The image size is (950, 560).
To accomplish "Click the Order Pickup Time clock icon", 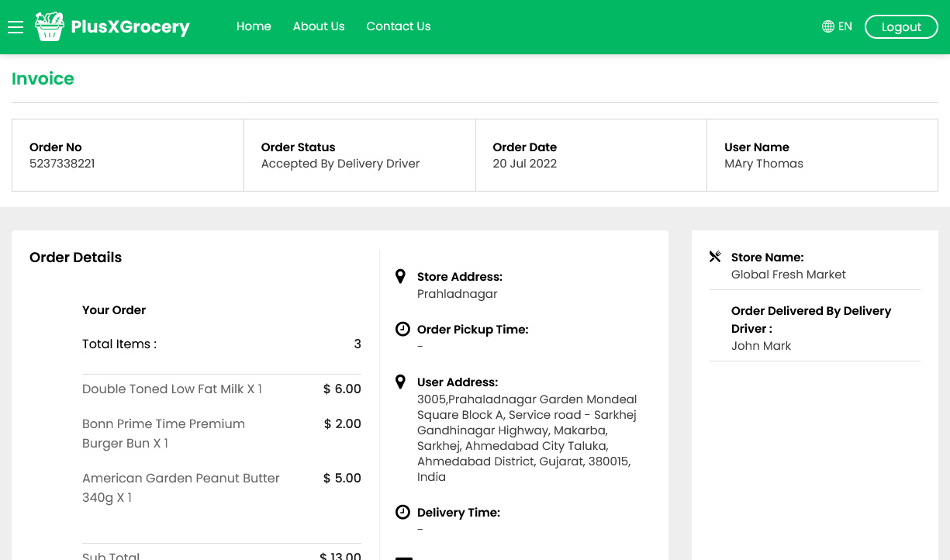I will pos(402,329).
